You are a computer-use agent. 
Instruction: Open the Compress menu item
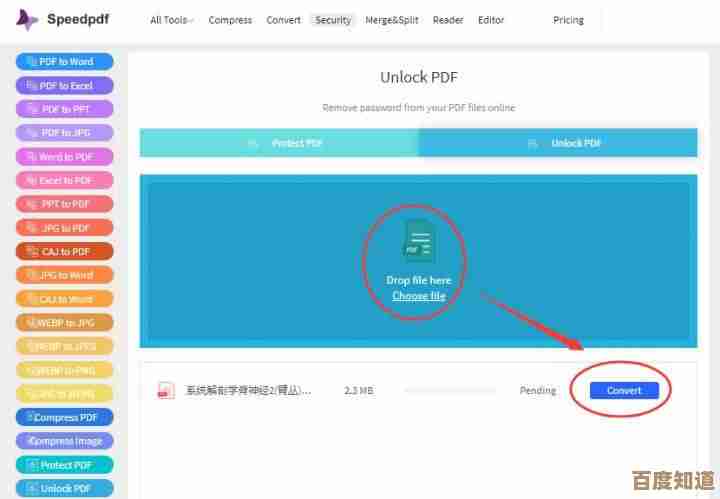230,20
